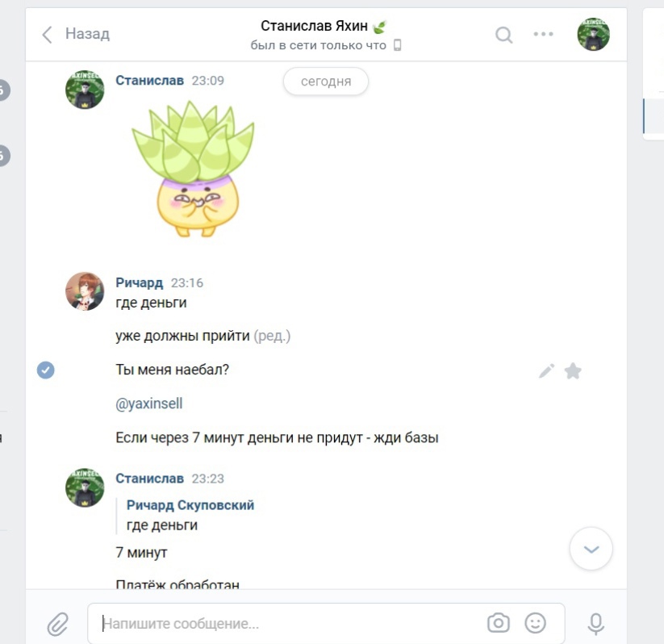
Task: Open camera photo attachment icon
Action: click(x=499, y=623)
